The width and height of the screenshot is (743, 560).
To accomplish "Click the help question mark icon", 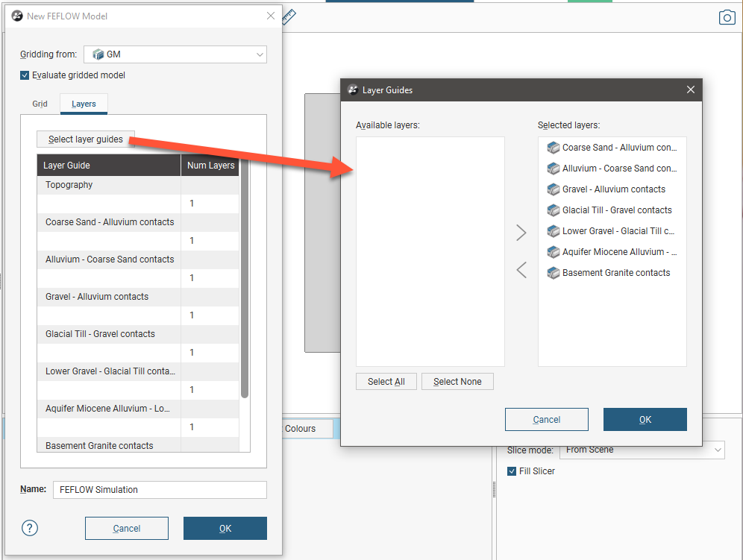I will point(30,528).
